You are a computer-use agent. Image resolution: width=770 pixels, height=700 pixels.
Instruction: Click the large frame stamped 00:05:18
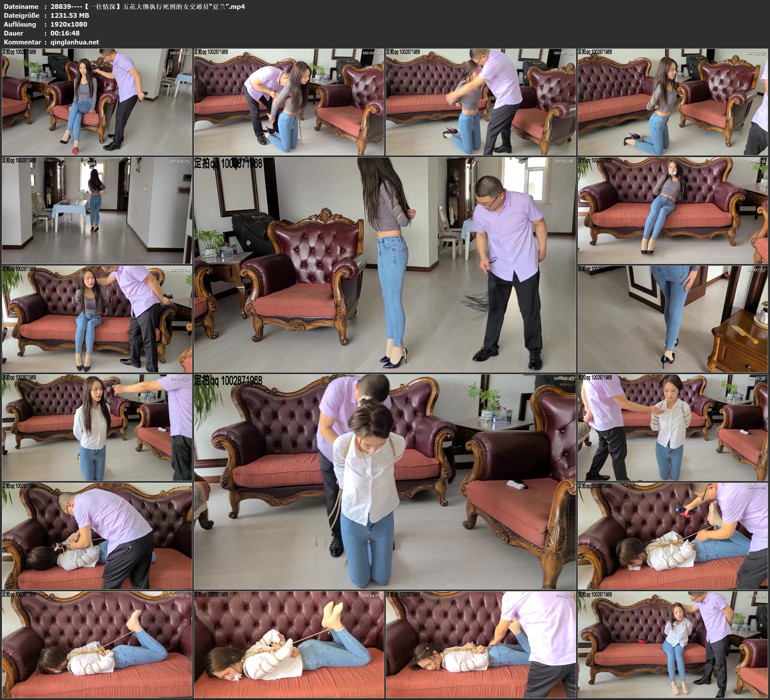click(385, 264)
